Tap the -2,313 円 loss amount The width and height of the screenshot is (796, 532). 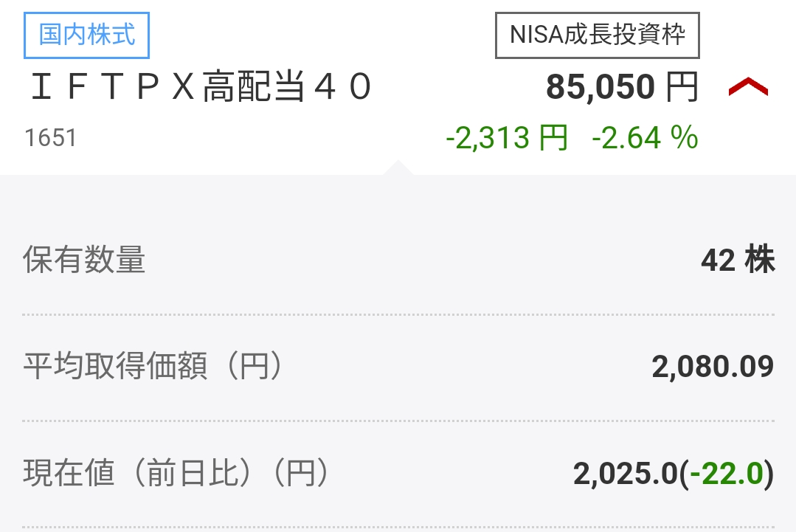pos(507,138)
